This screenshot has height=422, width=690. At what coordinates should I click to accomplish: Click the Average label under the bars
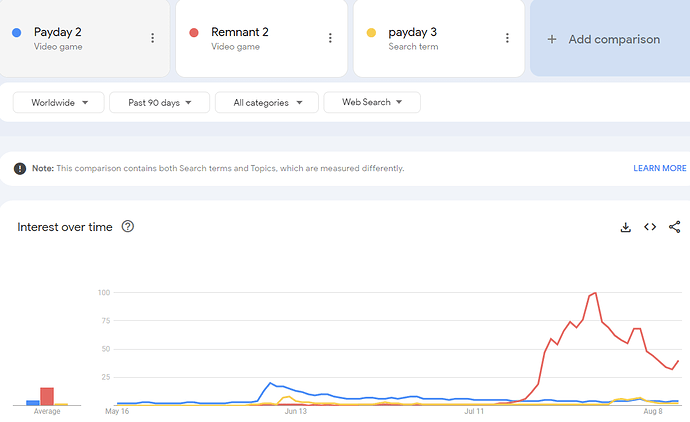pos(47,411)
